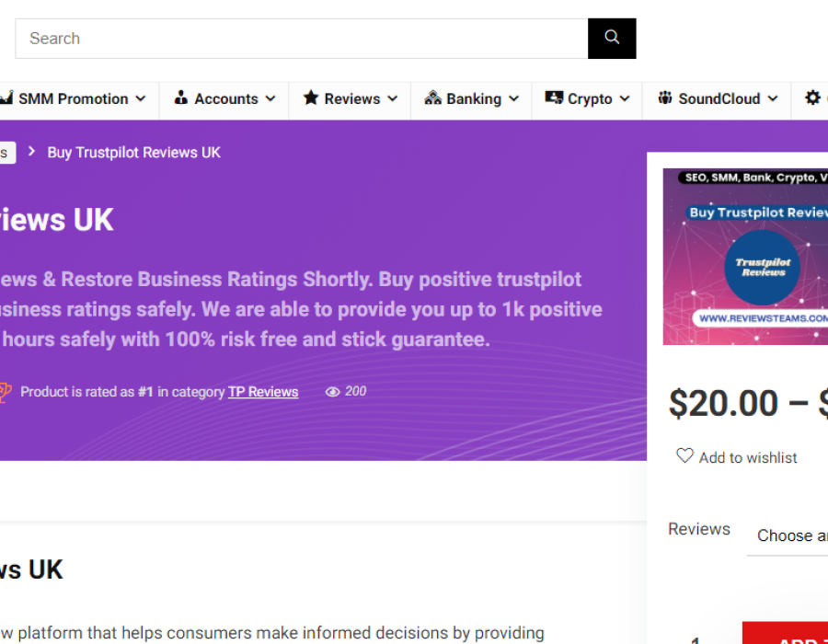828x644 pixels.
Task: Click the eye views icon near 200
Action: tap(333, 392)
